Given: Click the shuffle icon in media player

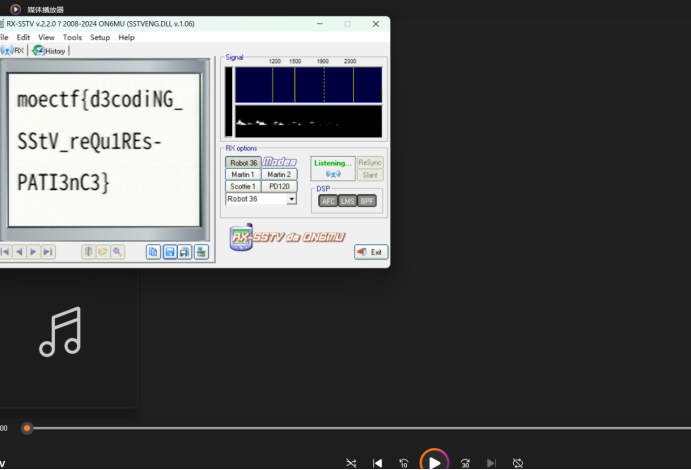Looking at the screenshot, I should coord(351,463).
